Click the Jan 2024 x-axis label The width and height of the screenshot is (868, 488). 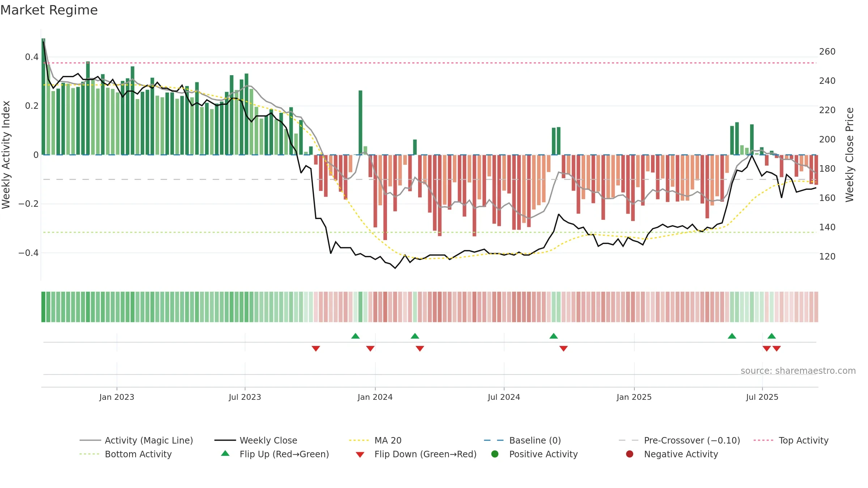click(x=375, y=397)
